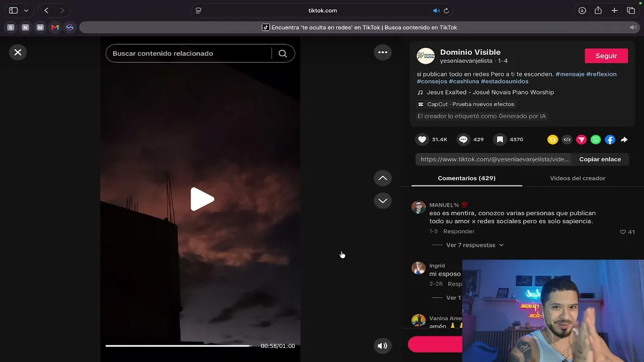Go forward in Safari

(x=62, y=11)
